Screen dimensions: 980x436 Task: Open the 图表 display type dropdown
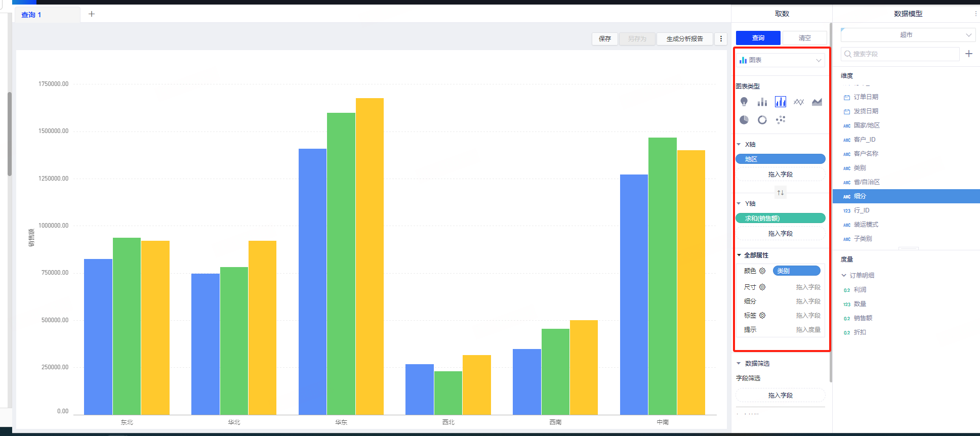[x=780, y=60]
